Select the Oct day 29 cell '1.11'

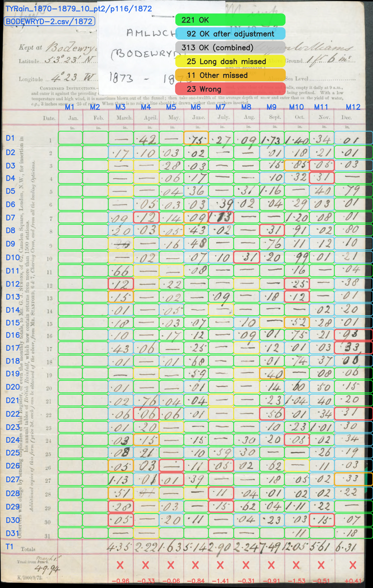pyautogui.click(x=297, y=506)
